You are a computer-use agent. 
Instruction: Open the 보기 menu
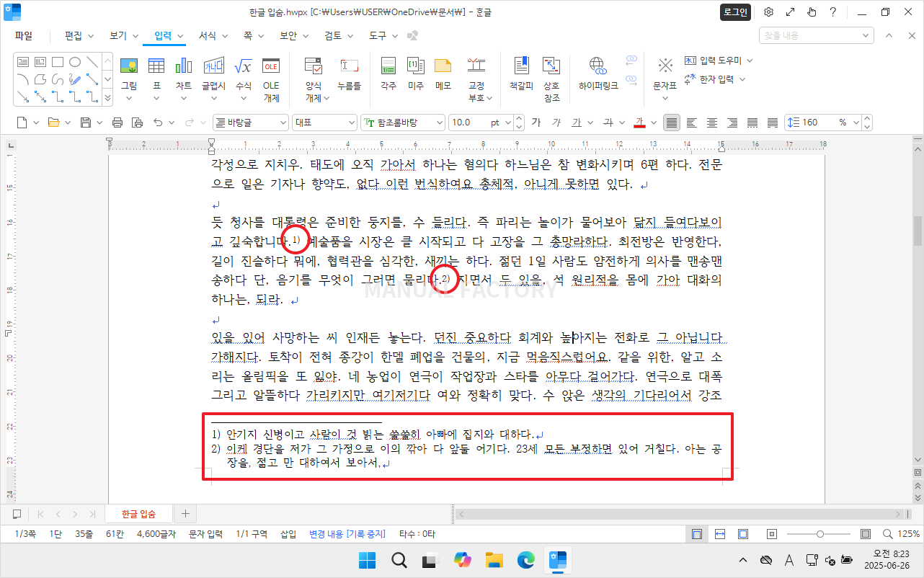(123, 35)
